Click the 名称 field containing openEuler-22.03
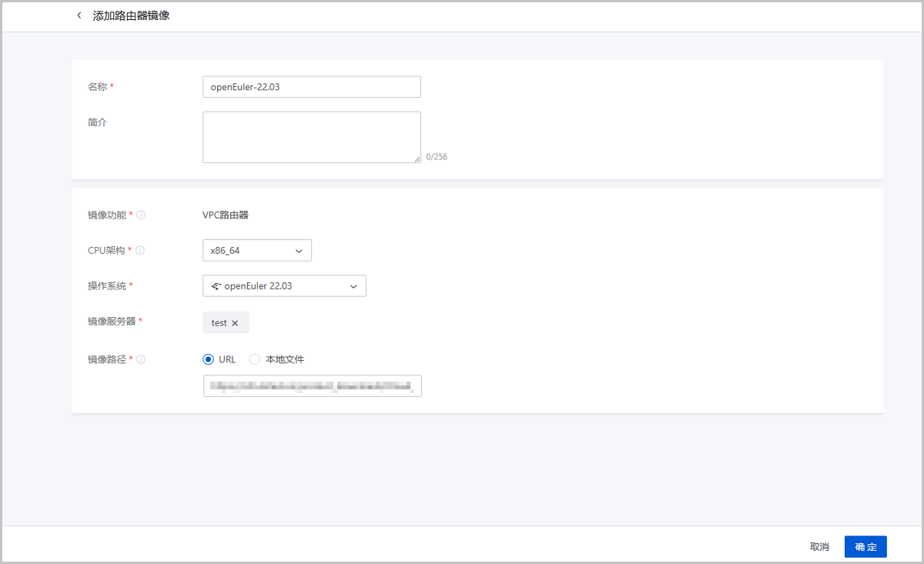924x564 pixels. tap(311, 87)
